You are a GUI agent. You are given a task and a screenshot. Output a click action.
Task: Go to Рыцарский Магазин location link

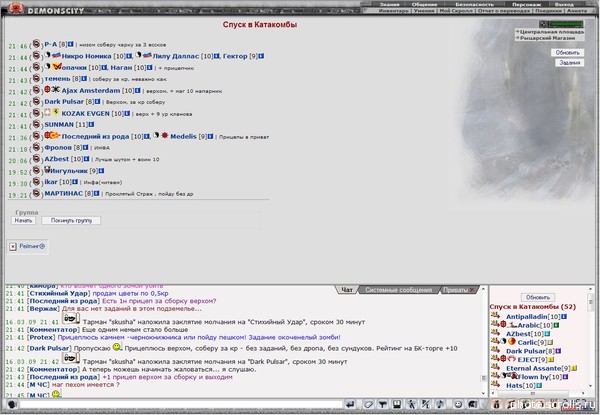click(547, 38)
